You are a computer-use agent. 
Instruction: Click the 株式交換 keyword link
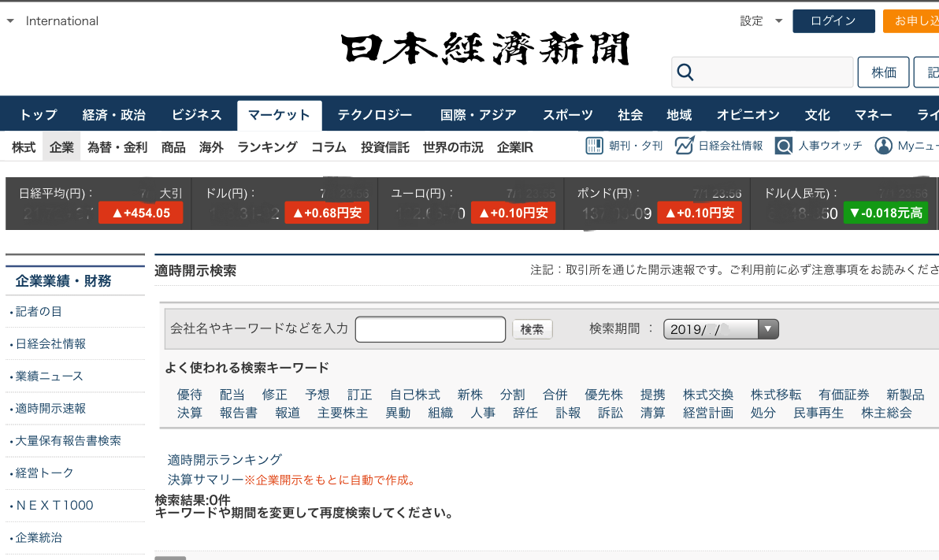coord(708,395)
